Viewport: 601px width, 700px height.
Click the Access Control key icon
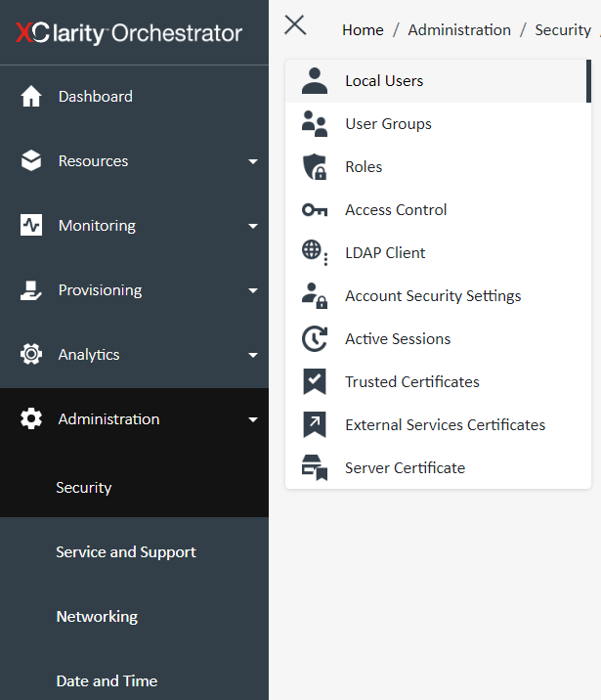click(x=315, y=210)
